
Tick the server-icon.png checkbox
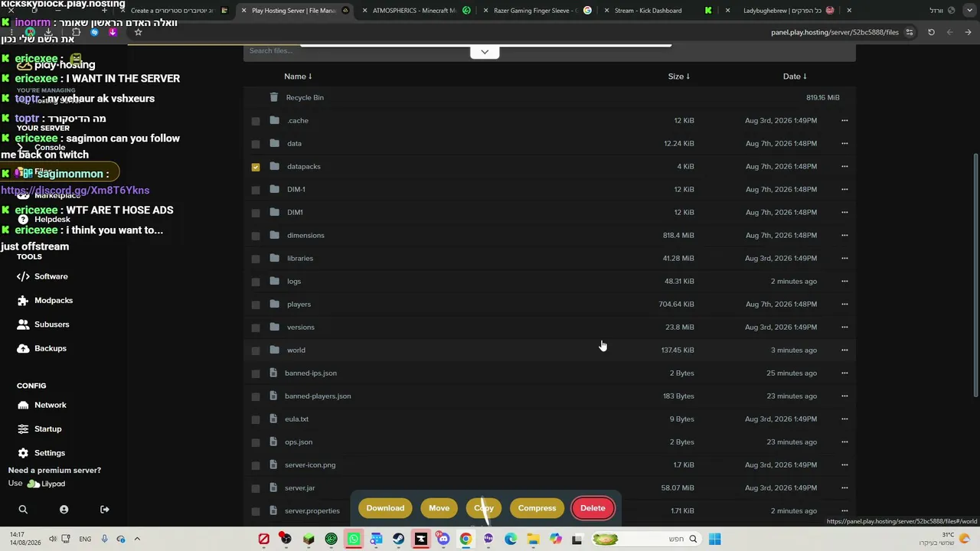[x=256, y=465]
